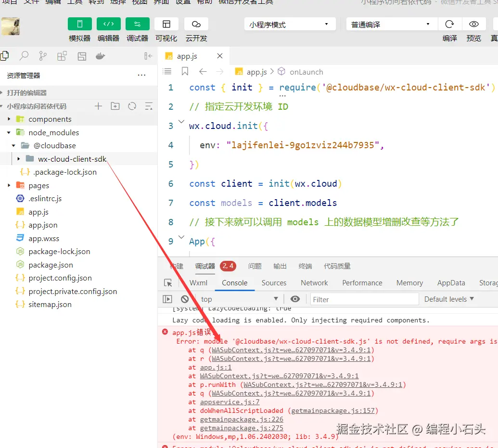Click the 编译 compile refresh icon

click(449, 24)
